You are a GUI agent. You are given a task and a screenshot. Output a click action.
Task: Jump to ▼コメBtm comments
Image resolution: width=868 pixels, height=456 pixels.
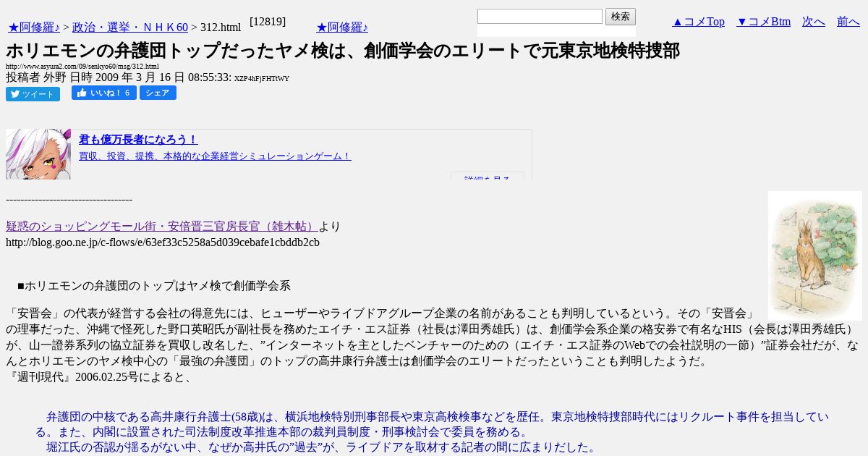coord(763,22)
